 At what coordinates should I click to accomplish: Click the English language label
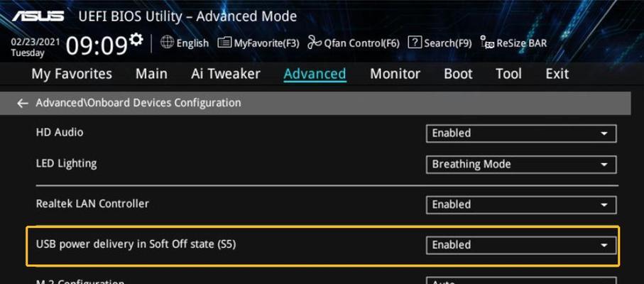(192, 43)
